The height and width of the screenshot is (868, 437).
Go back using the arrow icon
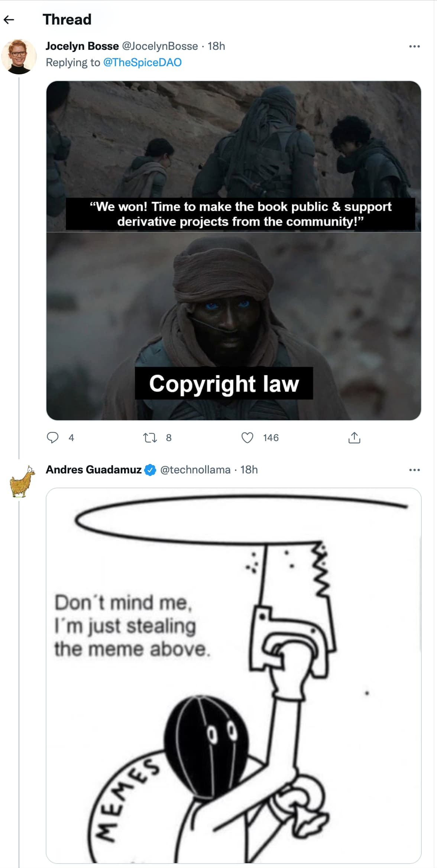pyautogui.click(x=9, y=20)
